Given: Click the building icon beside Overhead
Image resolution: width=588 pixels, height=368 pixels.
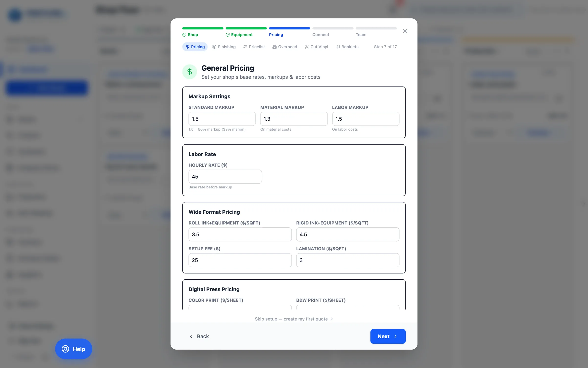Looking at the screenshot, I should pos(274,47).
